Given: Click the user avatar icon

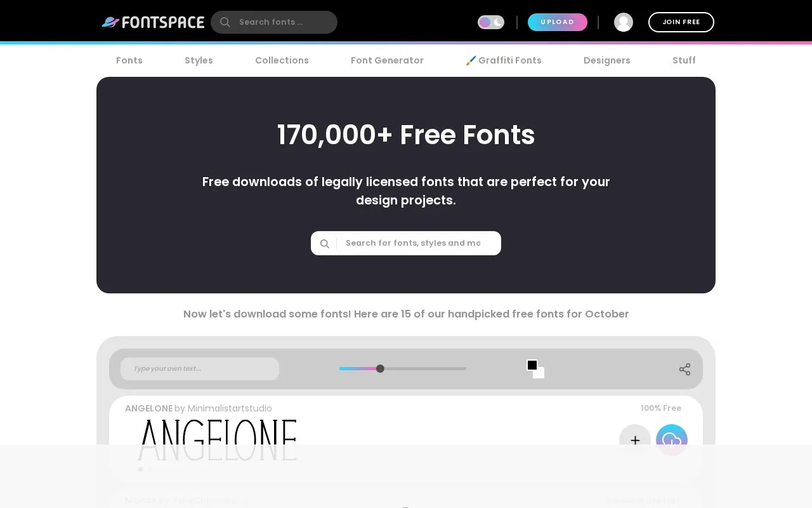Looking at the screenshot, I should [x=624, y=22].
